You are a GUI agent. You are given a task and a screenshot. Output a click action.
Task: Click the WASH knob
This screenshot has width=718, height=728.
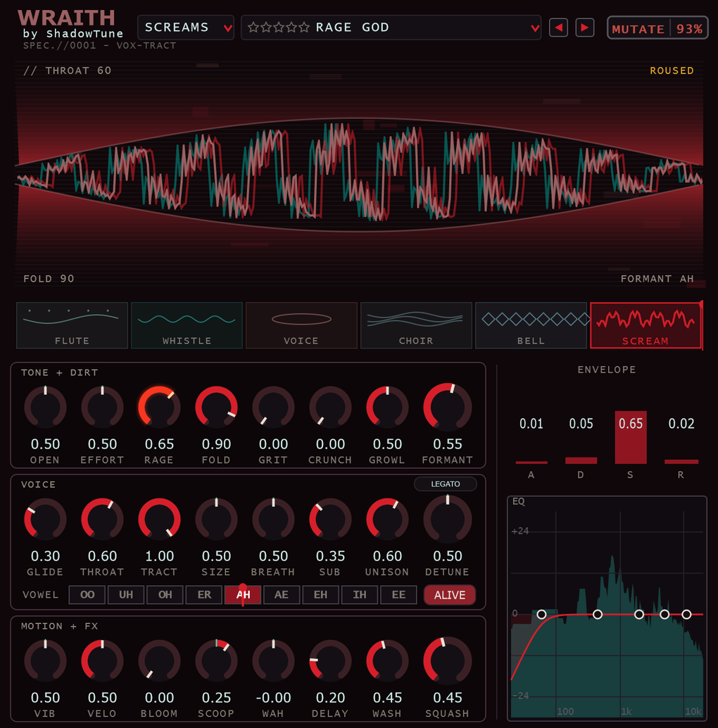pos(388,660)
